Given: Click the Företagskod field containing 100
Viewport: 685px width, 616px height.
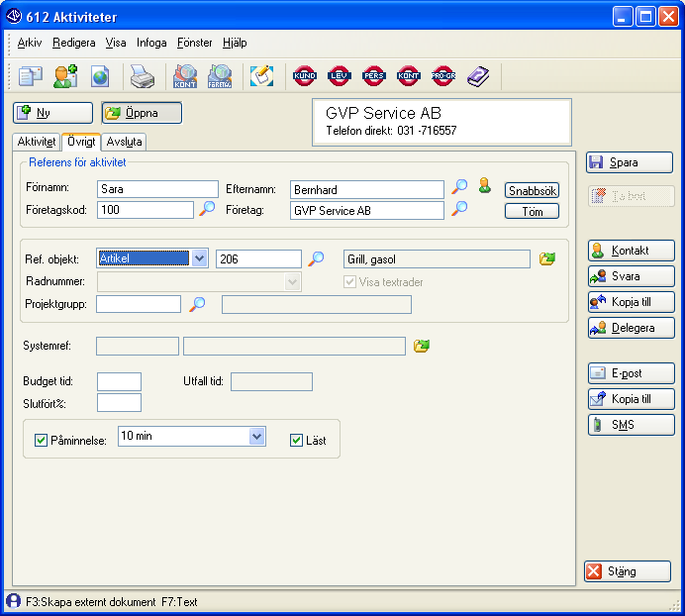Looking at the screenshot, I should 146,210.
